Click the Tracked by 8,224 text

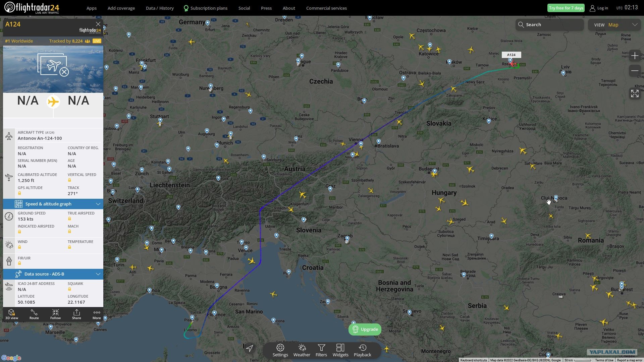[x=66, y=41]
